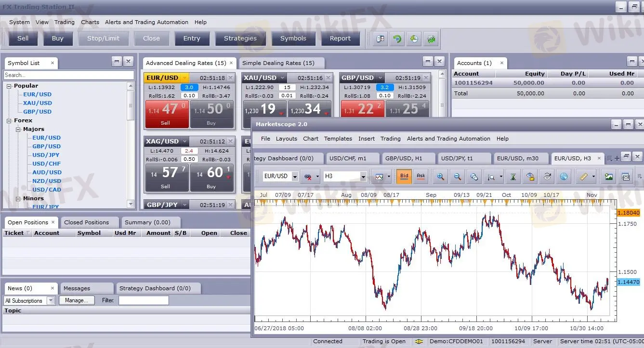The image size is (644, 348).
Task: Toggle the Bid price display button
Action: (404, 176)
